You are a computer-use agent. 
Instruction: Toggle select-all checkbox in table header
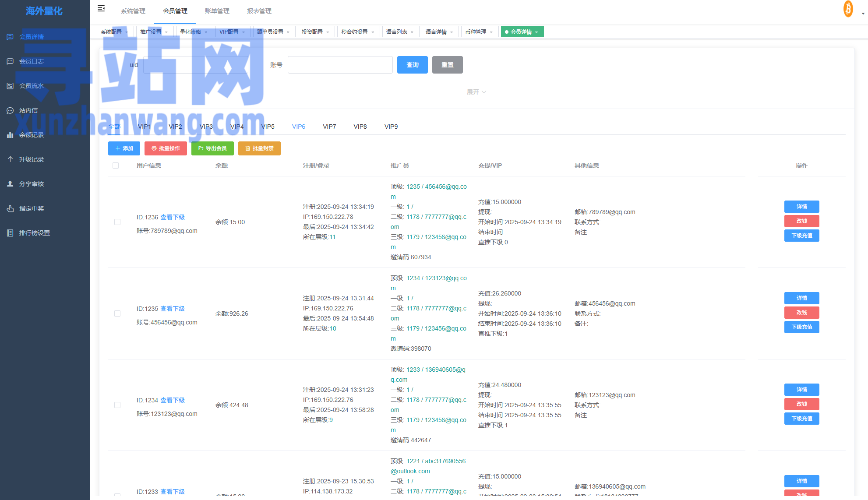[116, 165]
